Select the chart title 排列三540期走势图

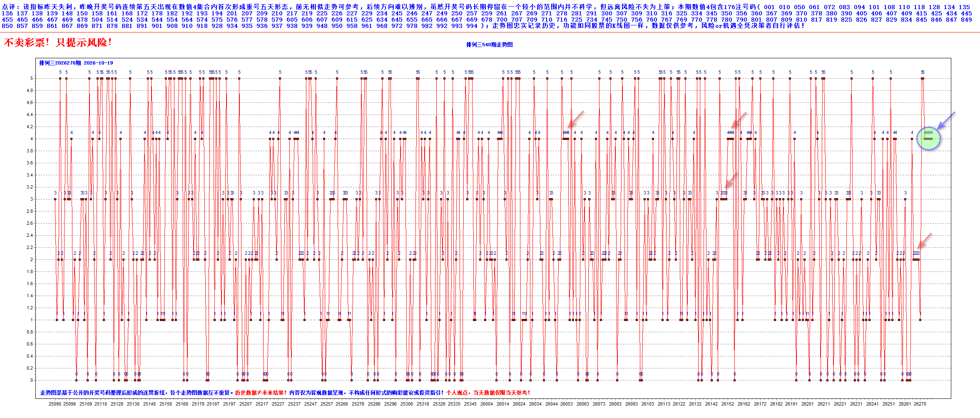pyautogui.click(x=489, y=45)
